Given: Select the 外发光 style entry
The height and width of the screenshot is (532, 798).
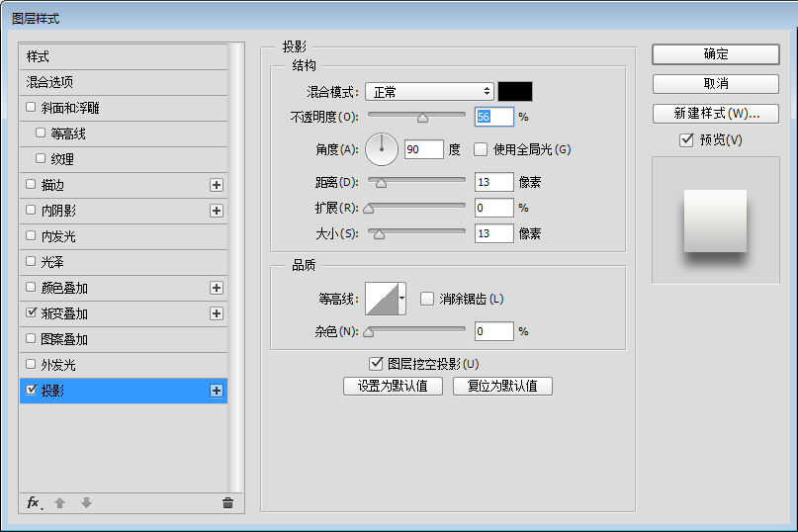Looking at the screenshot, I should tap(58, 365).
